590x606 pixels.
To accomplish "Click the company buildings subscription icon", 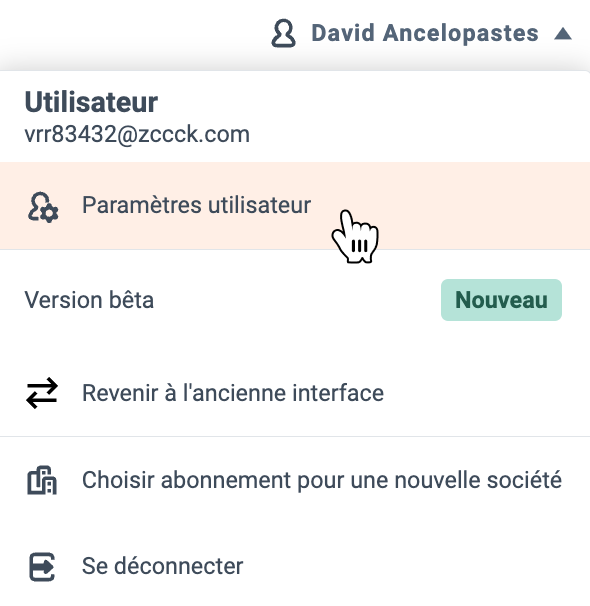I will tap(42, 480).
